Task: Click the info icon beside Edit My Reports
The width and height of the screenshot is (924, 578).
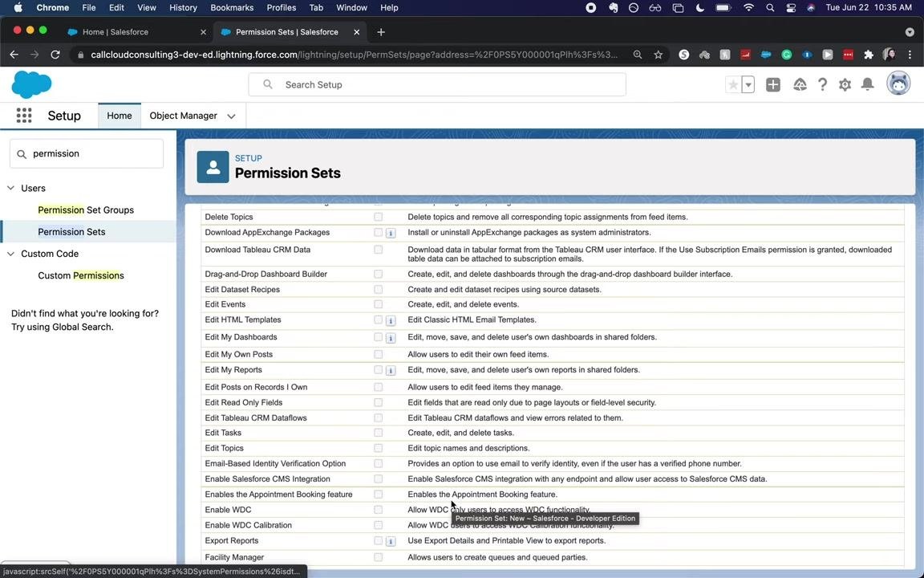Action: pyautogui.click(x=390, y=371)
